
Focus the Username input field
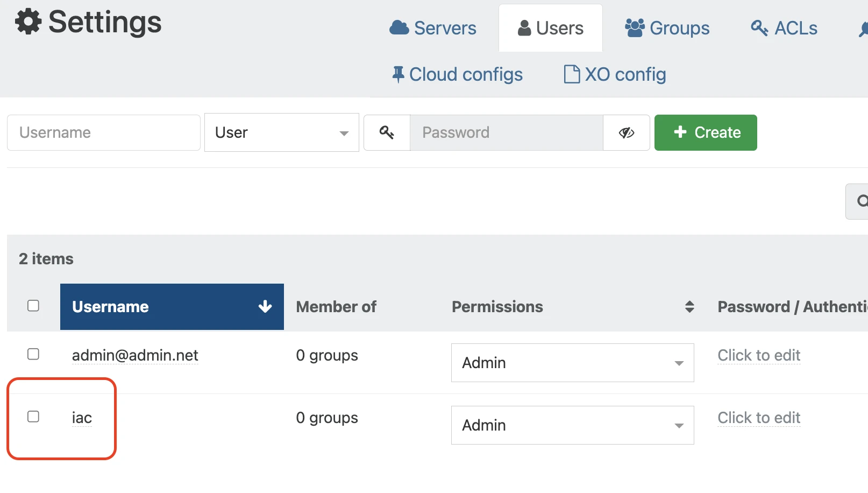(104, 132)
